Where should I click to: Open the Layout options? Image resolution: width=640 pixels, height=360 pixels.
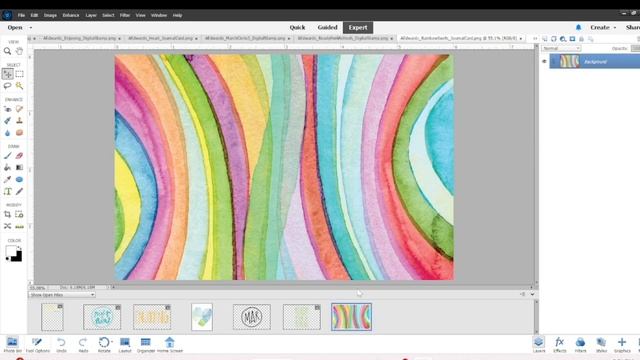coord(125,344)
